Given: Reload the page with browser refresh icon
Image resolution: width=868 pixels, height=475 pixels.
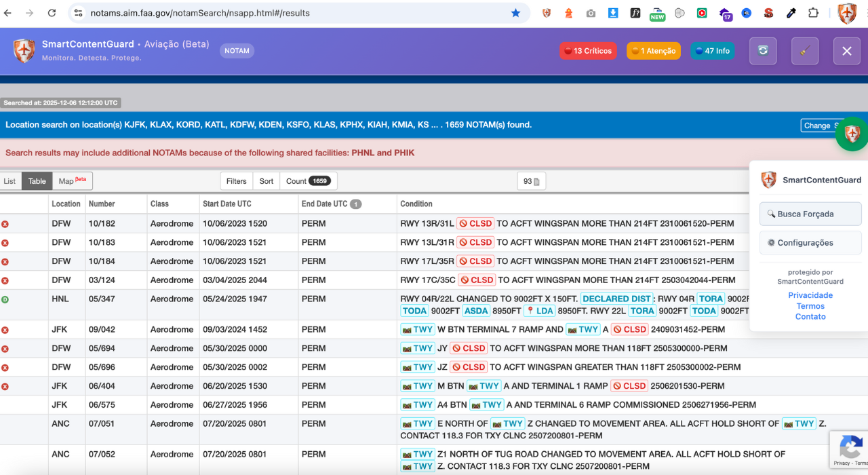Looking at the screenshot, I should pyautogui.click(x=52, y=13).
